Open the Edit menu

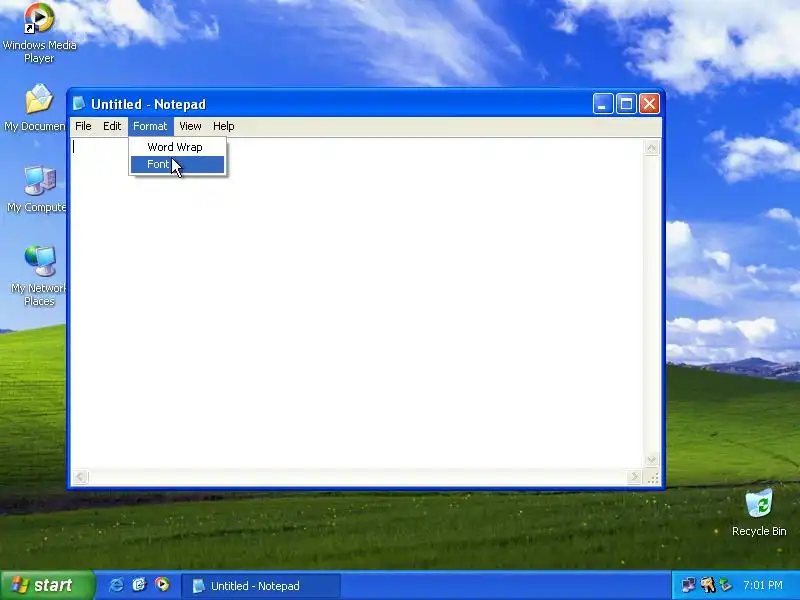(112, 126)
